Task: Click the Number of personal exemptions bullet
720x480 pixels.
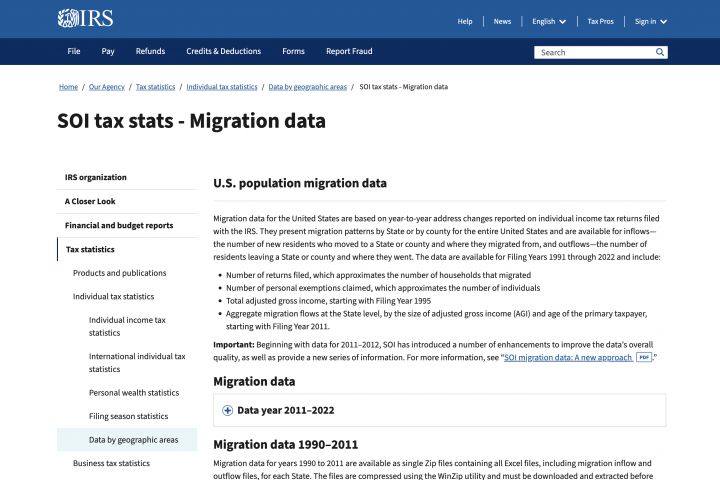Action: point(383,288)
